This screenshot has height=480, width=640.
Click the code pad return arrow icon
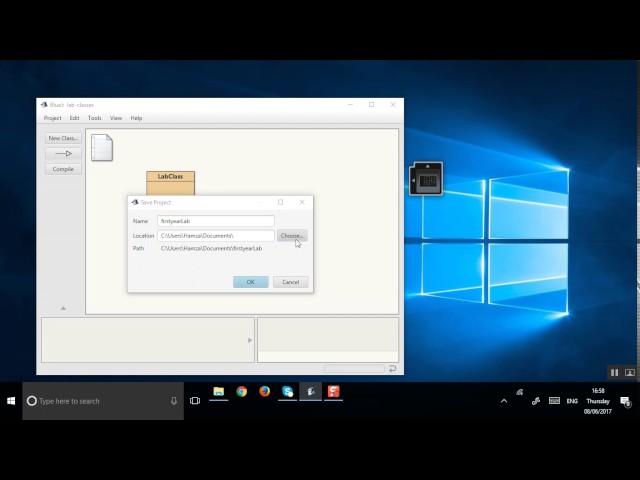(393, 369)
